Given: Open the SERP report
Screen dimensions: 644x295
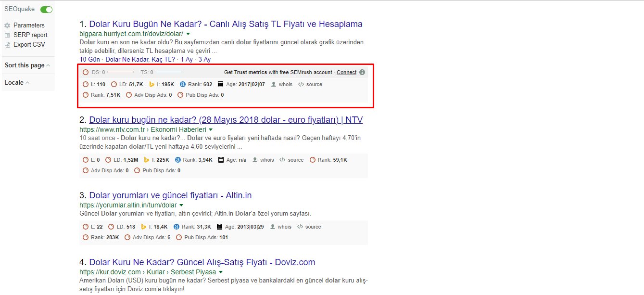Looking at the screenshot, I should point(30,35).
